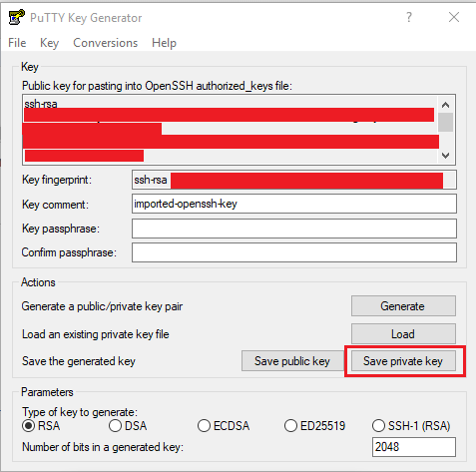Click the public key box down arrow
The height and width of the screenshot is (472, 476).
(x=445, y=155)
